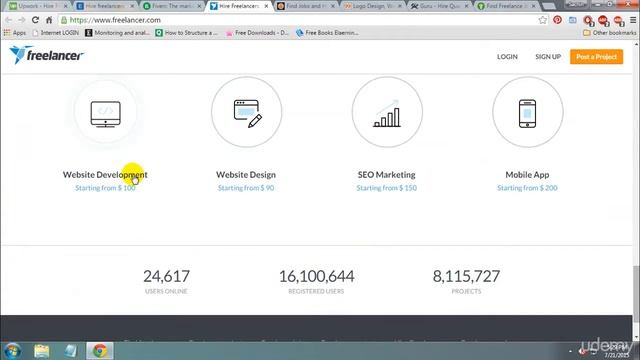Open the How to Structure a... bookmark
Viewport: 640px width, 360px height.
click(187, 33)
